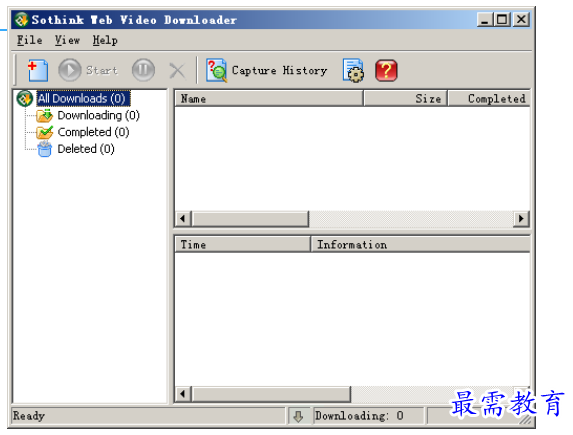Click the red Help question mark icon
This screenshot has width=573, height=435.
[386, 70]
